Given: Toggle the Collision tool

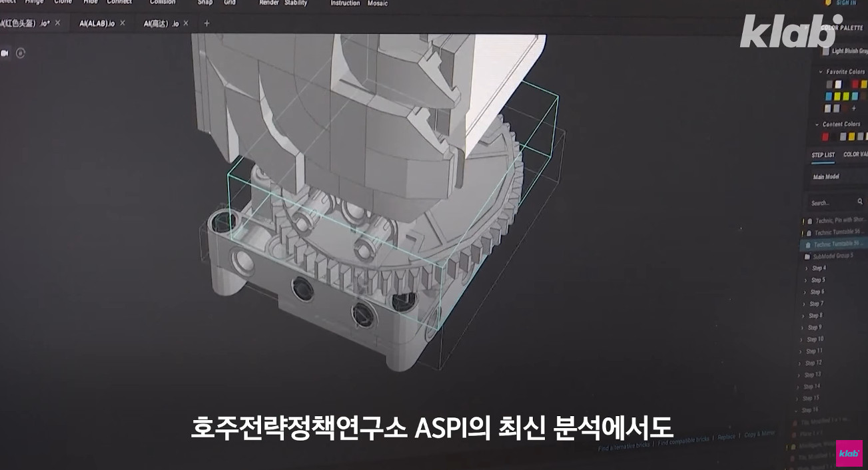Looking at the screenshot, I should pos(163,2).
